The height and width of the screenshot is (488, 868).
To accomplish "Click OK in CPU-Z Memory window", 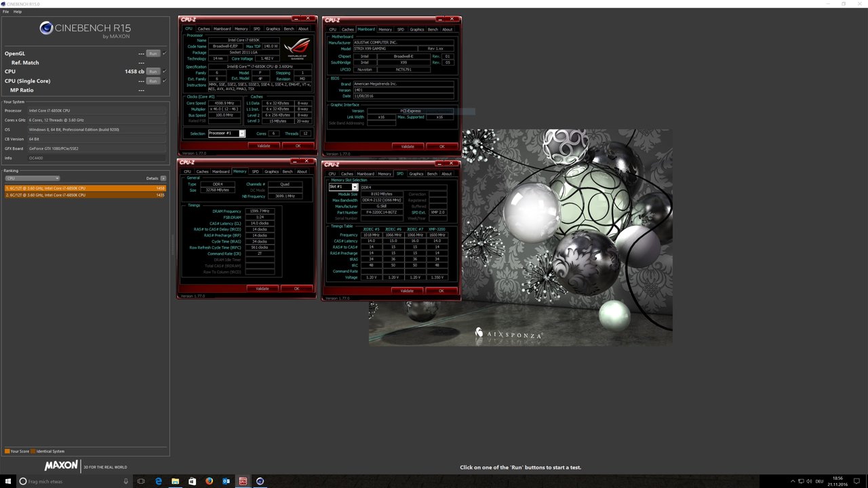I will (296, 289).
